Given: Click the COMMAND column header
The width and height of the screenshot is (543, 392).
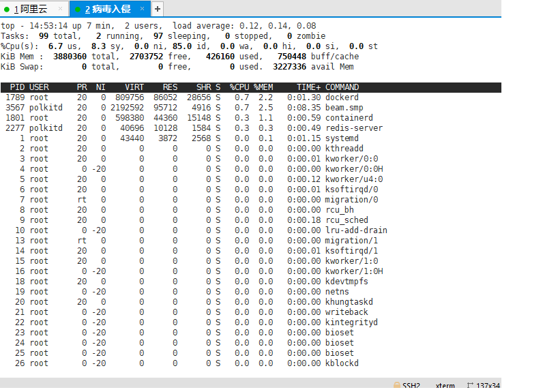Looking at the screenshot, I should pos(342,87).
